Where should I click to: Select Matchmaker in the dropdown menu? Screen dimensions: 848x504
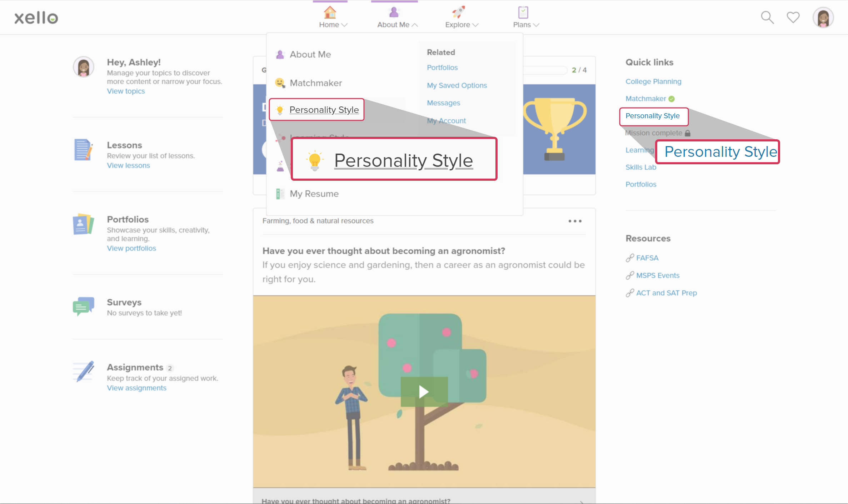click(316, 83)
